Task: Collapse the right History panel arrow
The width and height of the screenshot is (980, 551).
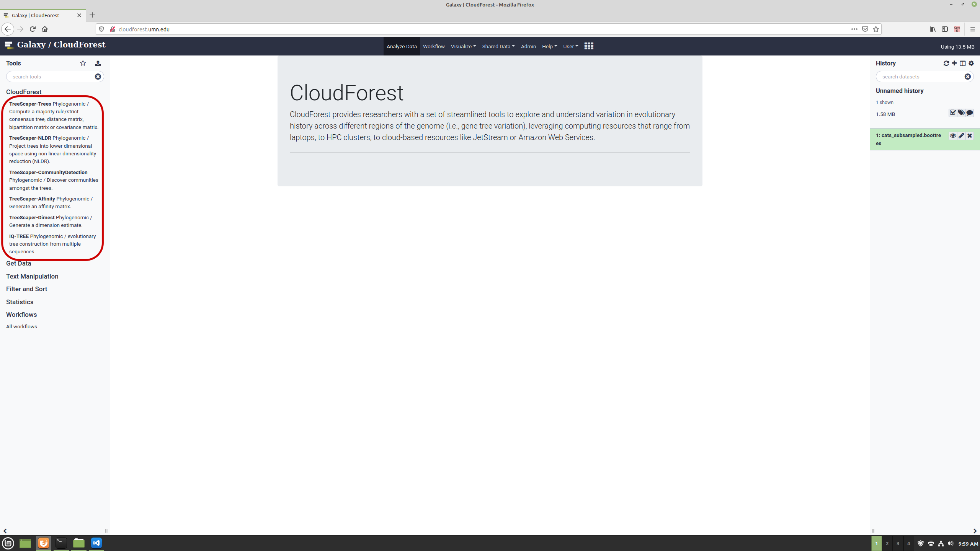Action: (975, 531)
